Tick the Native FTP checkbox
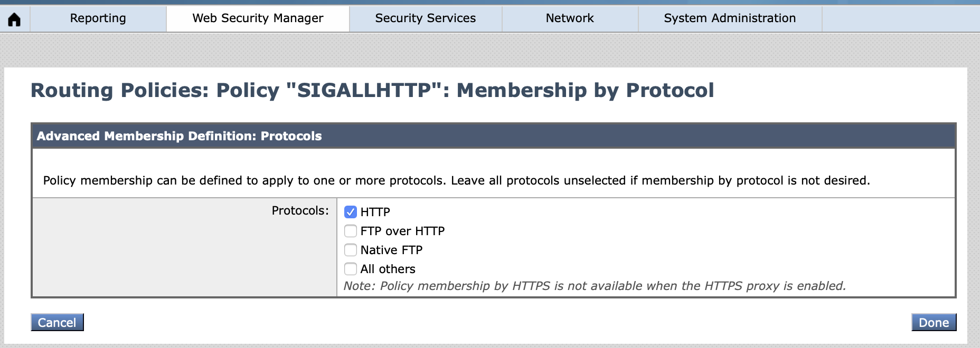Image resolution: width=980 pixels, height=348 pixels. point(351,250)
